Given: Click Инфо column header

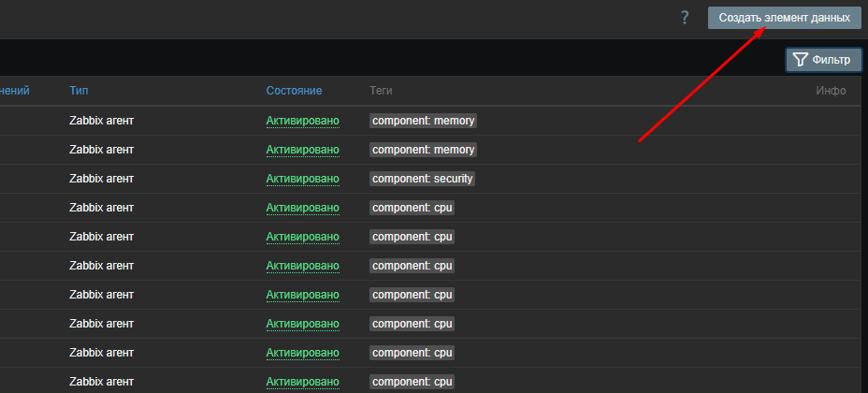Looking at the screenshot, I should coord(831,90).
